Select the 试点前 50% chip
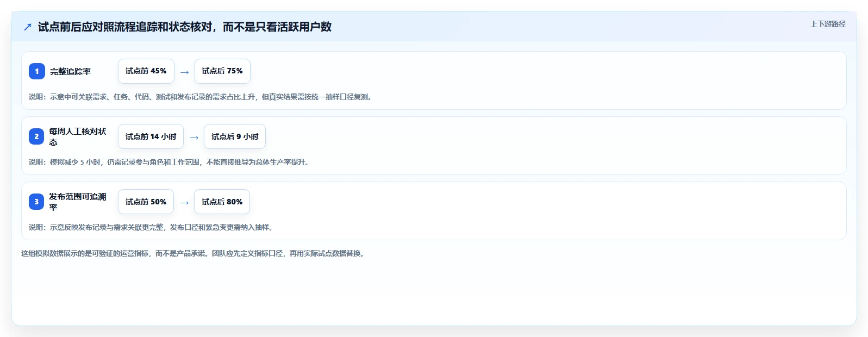The height and width of the screenshot is (337, 868). click(146, 202)
